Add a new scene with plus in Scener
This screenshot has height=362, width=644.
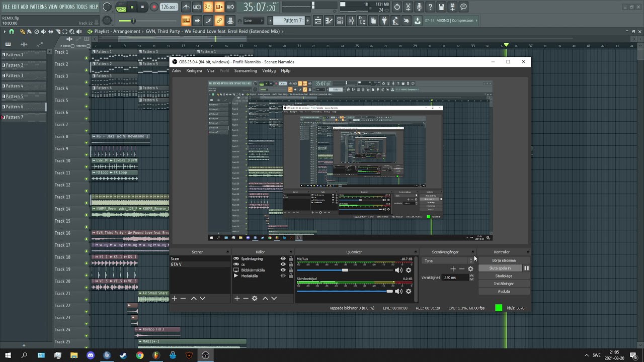(x=174, y=298)
